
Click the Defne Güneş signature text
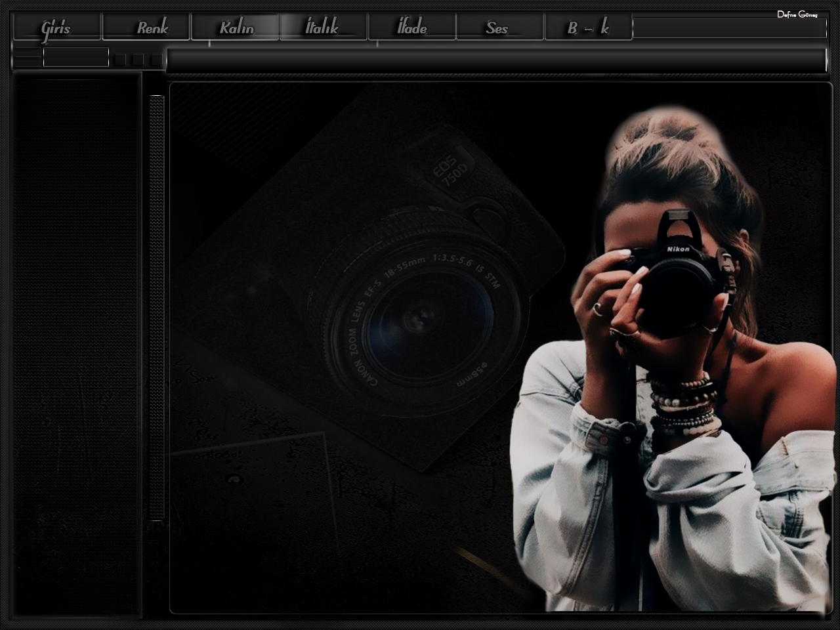pos(797,14)
